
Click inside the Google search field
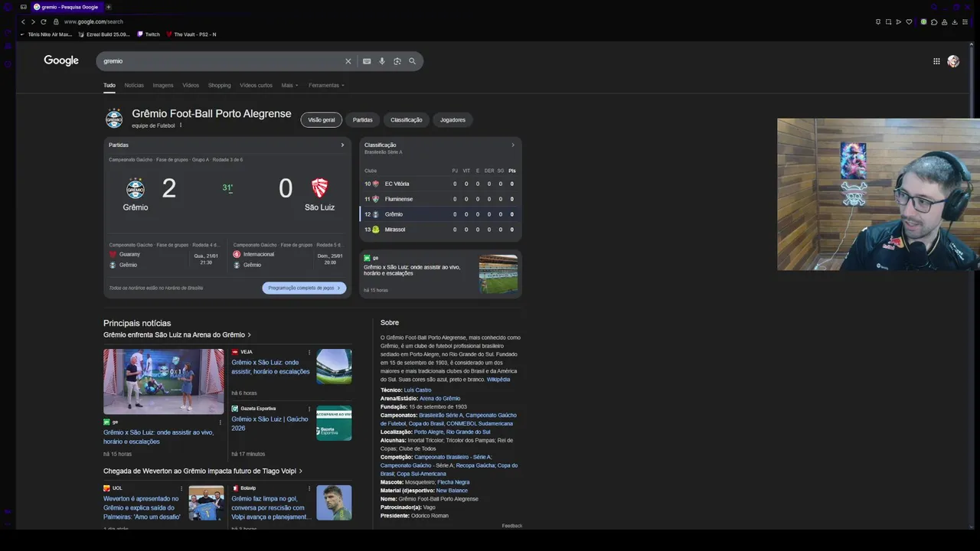click(222, 61)
